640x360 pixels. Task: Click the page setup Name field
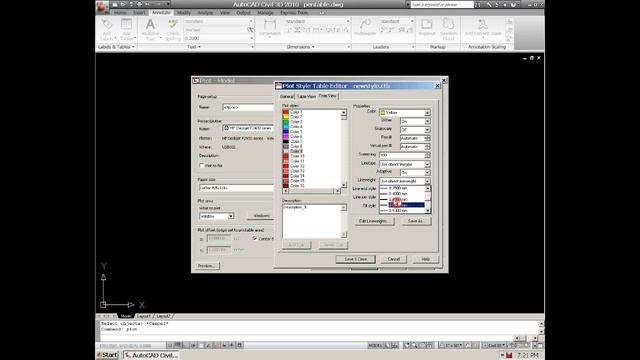tap(248, 107)
